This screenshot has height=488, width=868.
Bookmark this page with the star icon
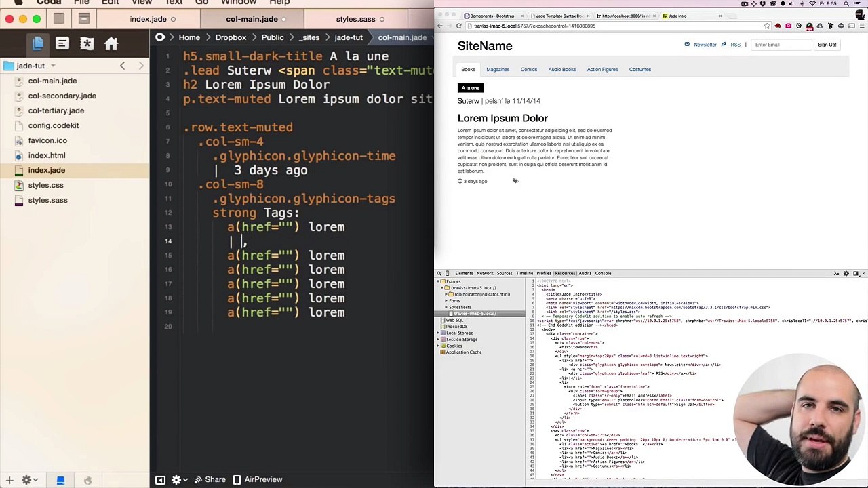[x=767, y=26]
